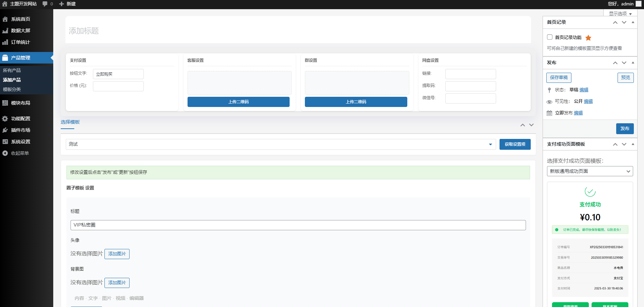The height and width of the screenshot is (307, 644).
Task: Collapse the 发布 panel toggle triangle
Action: (633, 63)
